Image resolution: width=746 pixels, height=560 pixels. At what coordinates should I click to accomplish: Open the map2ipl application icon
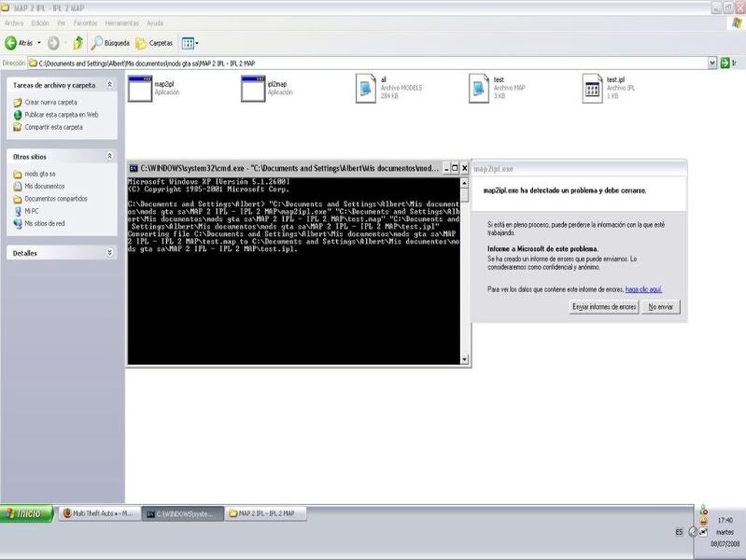(x=140, y=88)
